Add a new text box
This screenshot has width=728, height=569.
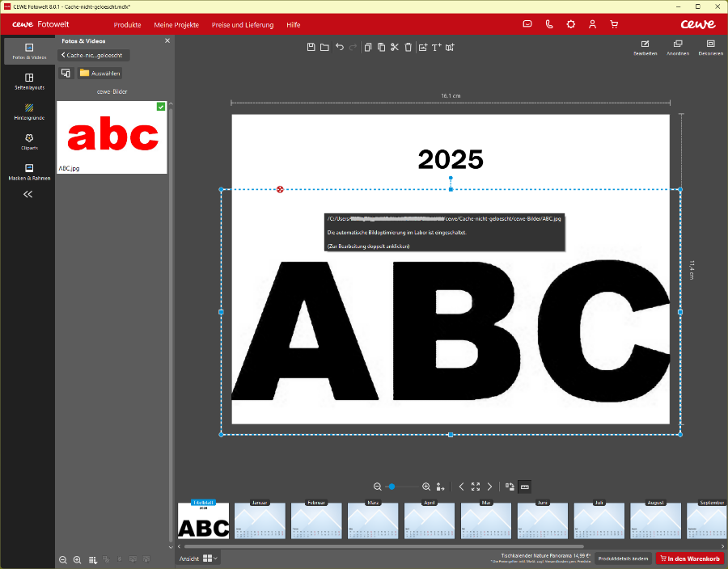click(x=437, y=47)
